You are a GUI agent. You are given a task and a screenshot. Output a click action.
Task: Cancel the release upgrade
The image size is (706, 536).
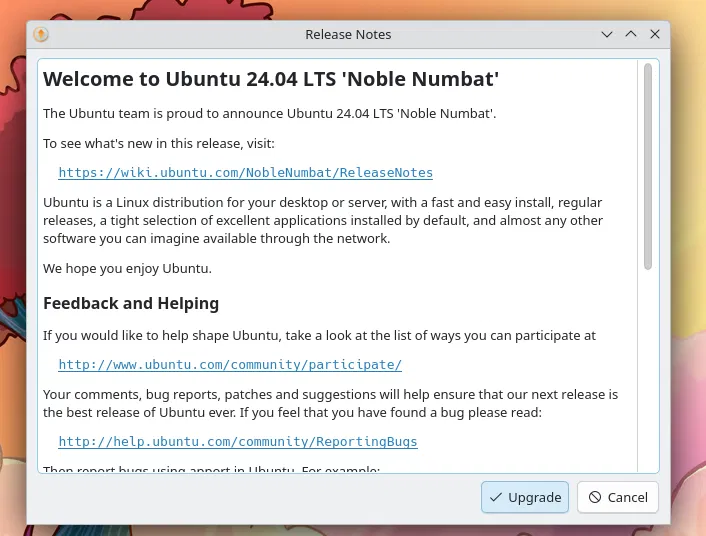point(618,497)
